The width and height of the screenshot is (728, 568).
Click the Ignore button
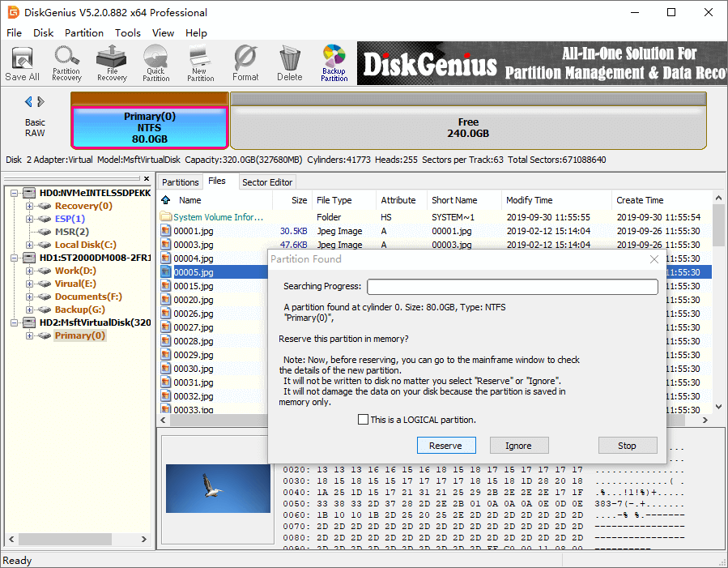(x=518, y=446)
